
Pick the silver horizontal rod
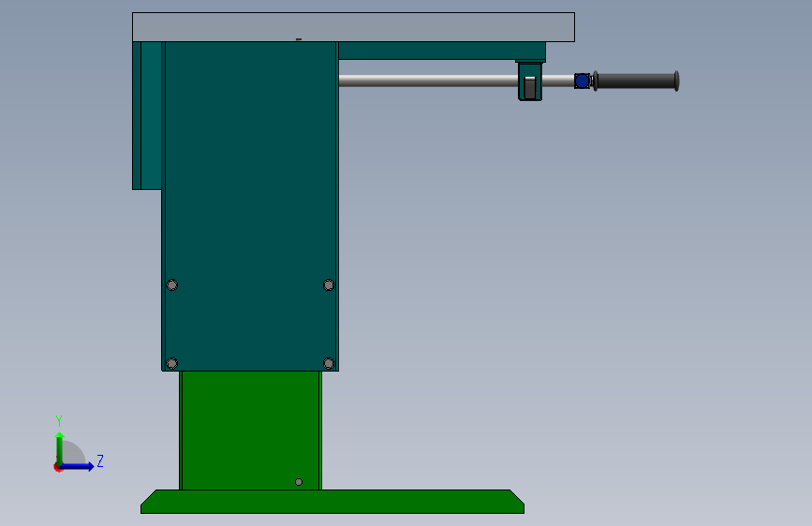(428, 80)
